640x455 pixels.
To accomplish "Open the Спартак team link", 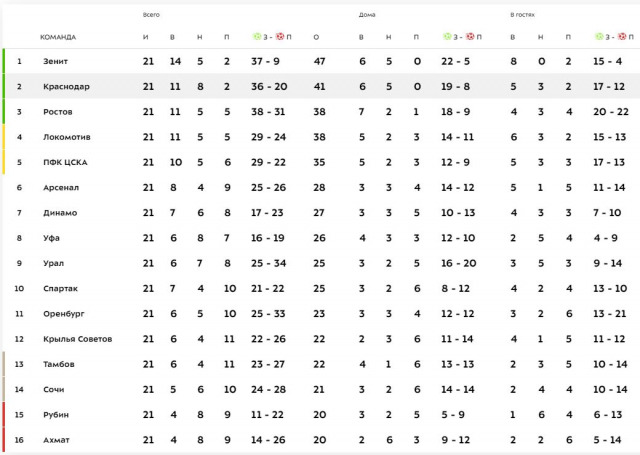I will pyautogui.click(x=59, y=288).
